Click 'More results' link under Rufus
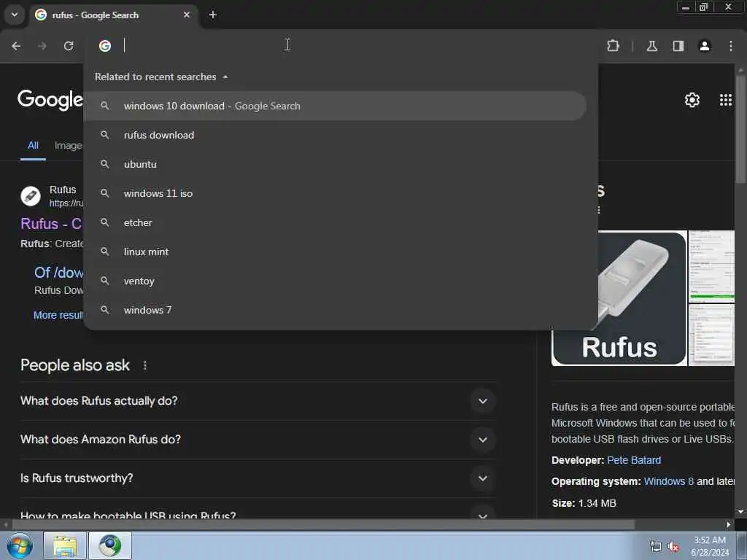747x560 pixels. [58, 315]
